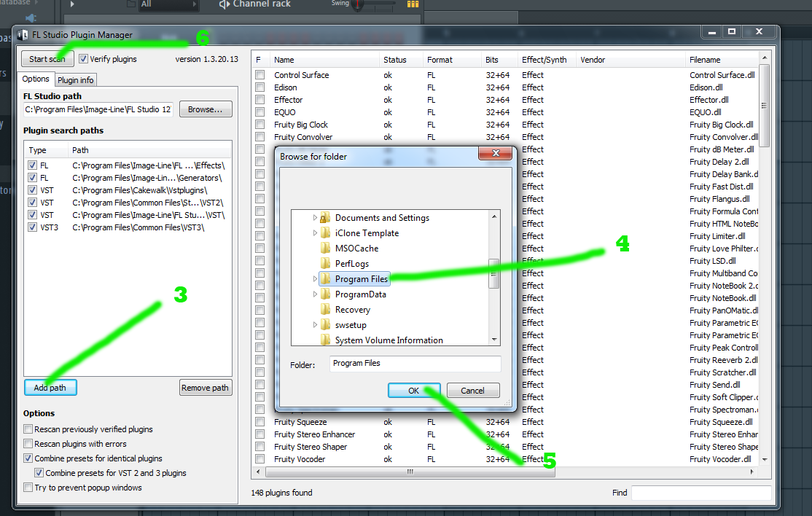Click the speaker icon beside Channel rack

click(225, 4)
